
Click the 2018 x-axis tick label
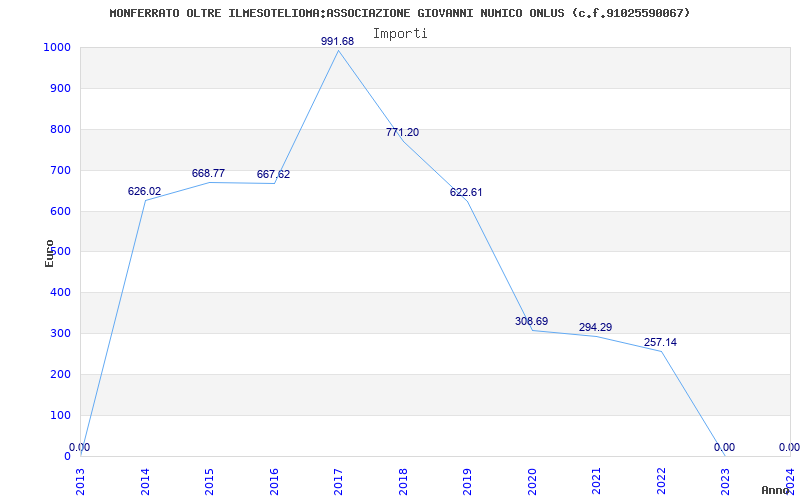(403, 481)
